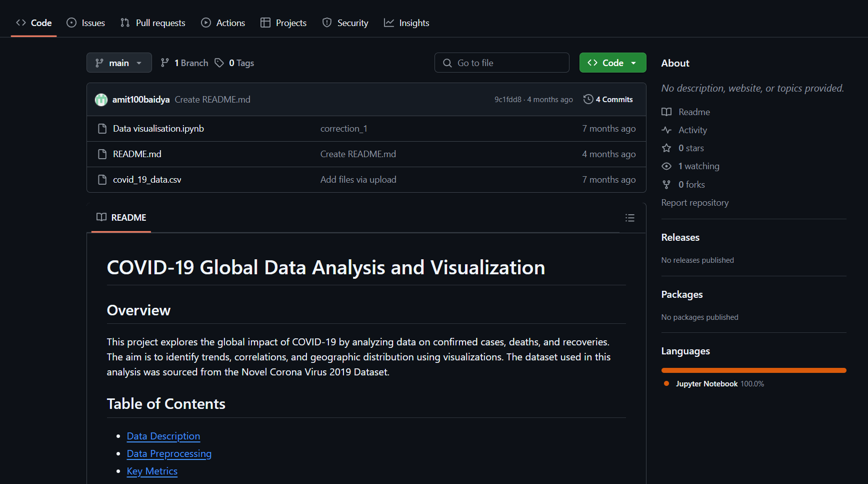Open Data visualisation.ipynb file
Screen dimensions: 868x484
(158, 129)
